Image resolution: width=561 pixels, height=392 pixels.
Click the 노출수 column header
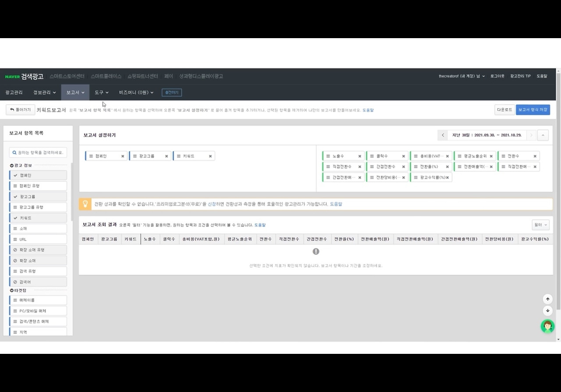[x=150, y=239]
